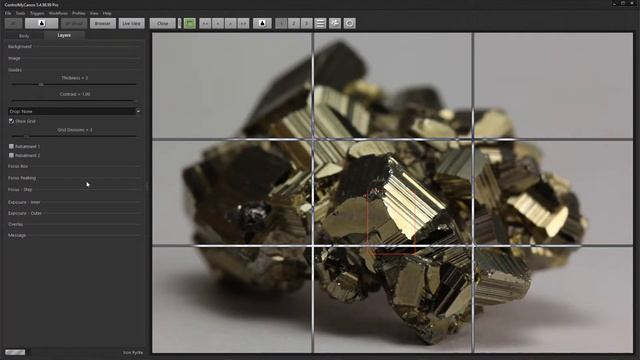Image resolution: width=640 pixels, height=360 pixels.
Task: Open the Workflows menu
Action: click(x=58, y=13)
